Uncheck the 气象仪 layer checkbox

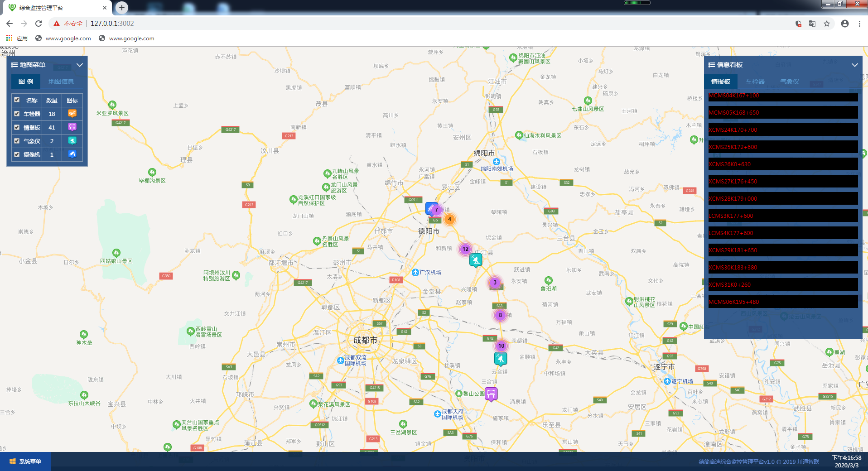[17, 141]
